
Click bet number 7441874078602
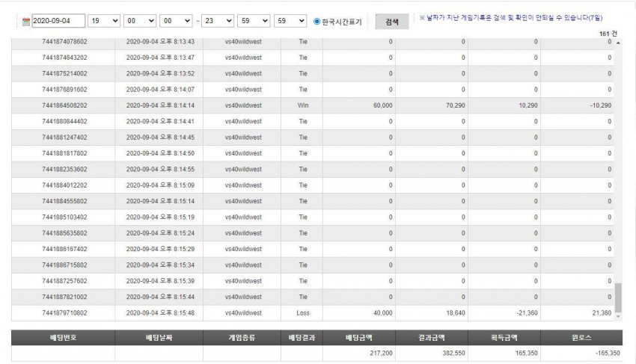[x=64, y=42]
